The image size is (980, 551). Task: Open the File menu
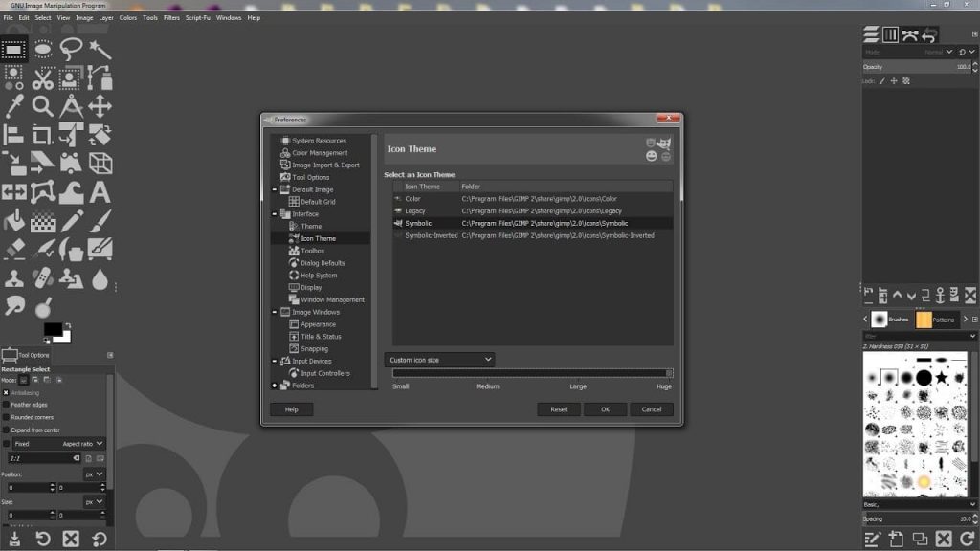coord(8,18)
